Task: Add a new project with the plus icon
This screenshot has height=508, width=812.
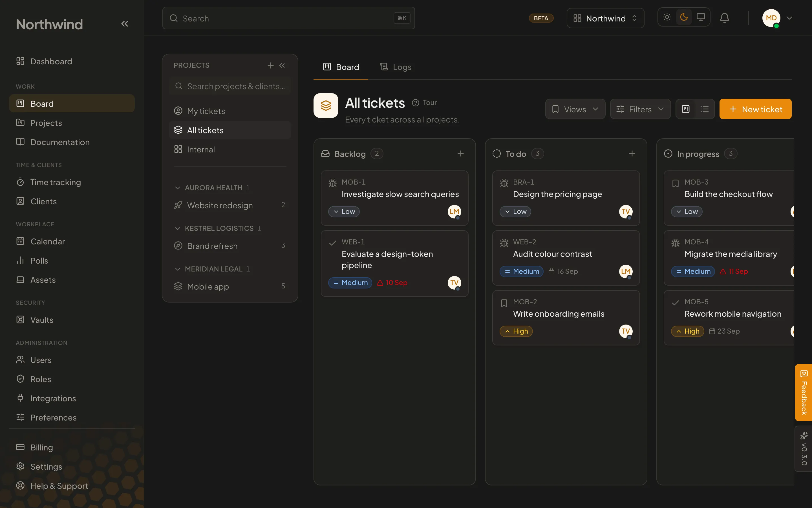Action: point(270,65)
